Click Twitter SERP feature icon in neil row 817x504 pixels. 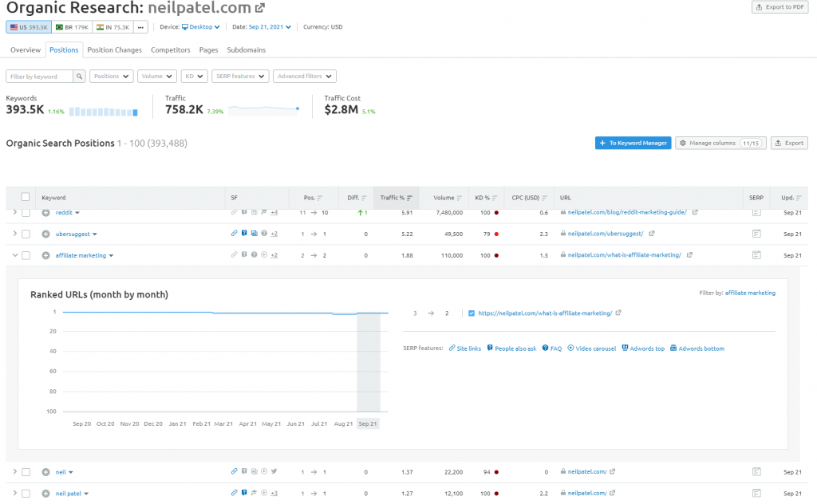point(274,472)
